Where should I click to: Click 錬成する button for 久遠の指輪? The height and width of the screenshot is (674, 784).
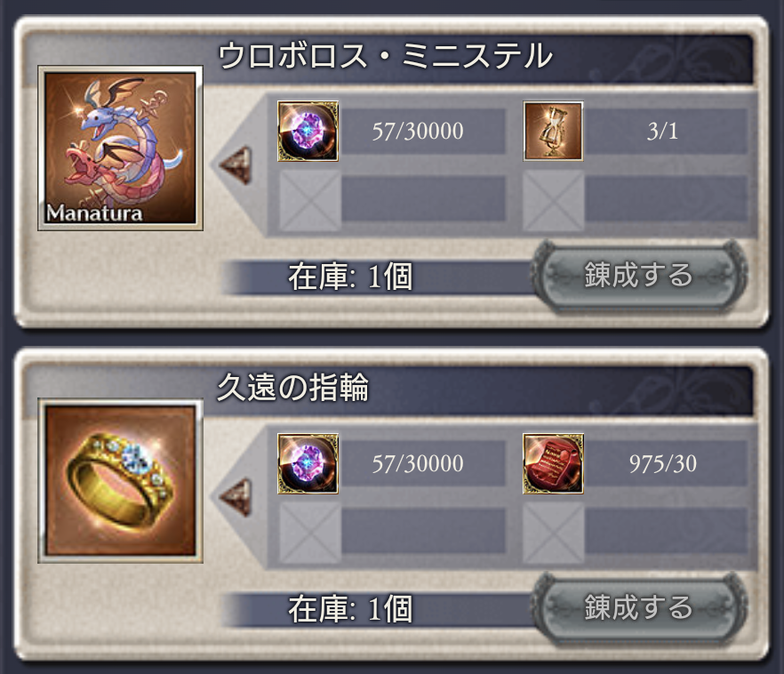pyautogui.click(x=638, y=608)
